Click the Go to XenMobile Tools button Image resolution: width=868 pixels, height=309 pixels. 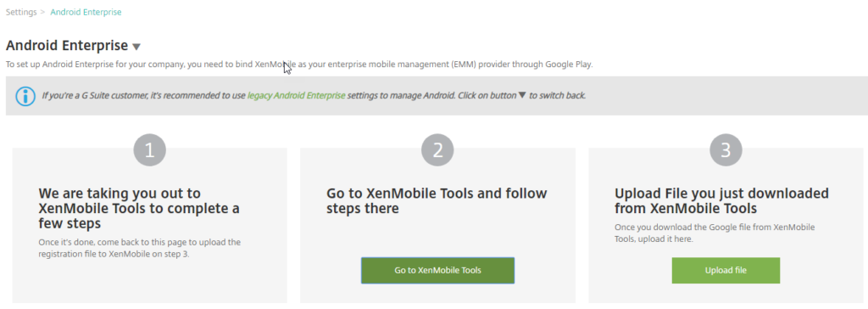point(438,270)
